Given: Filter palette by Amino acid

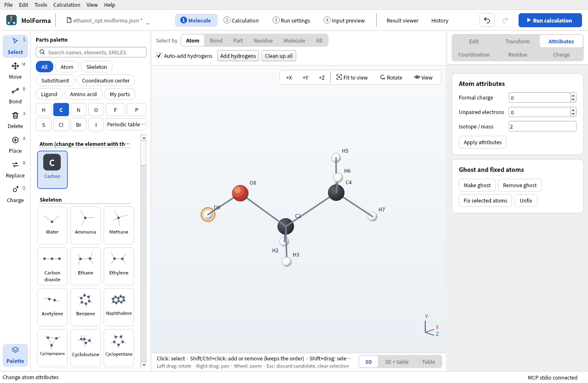Looking at the screenshot, I should (84, 94).
